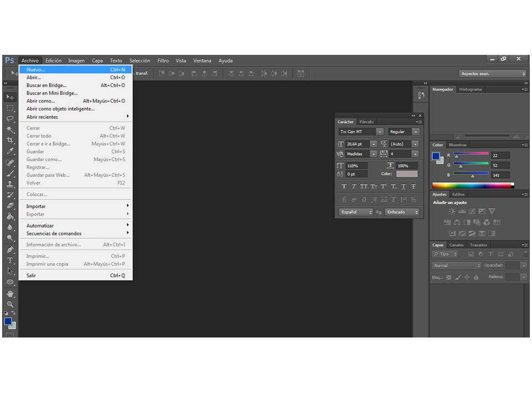Click the color spectrum ramp bar
Image resolution: width=532 pixels, height=399 pixels.
pos(473,185)
